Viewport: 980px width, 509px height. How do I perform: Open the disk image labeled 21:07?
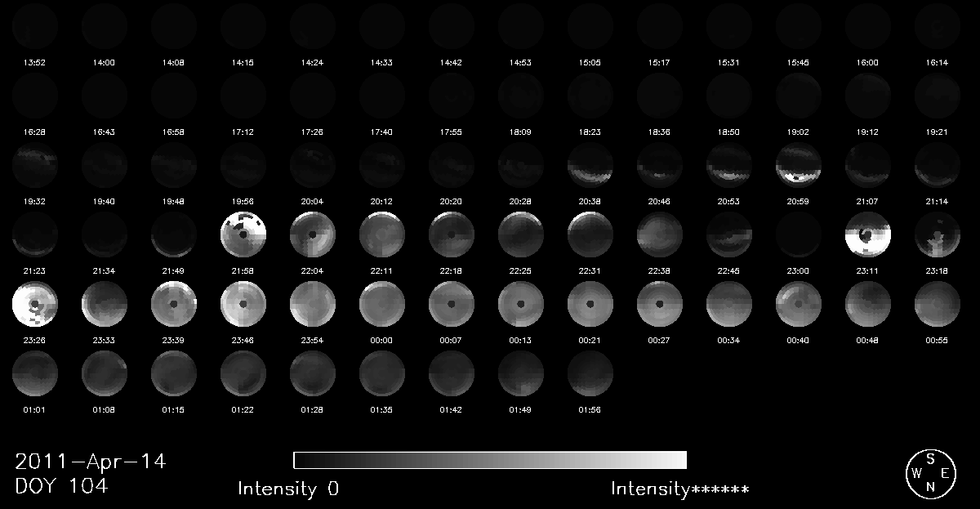868,164
